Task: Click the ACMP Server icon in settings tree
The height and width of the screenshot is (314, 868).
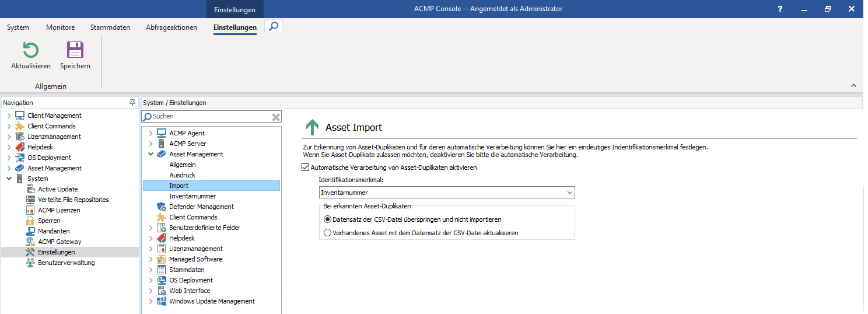Action: (162, 144)
